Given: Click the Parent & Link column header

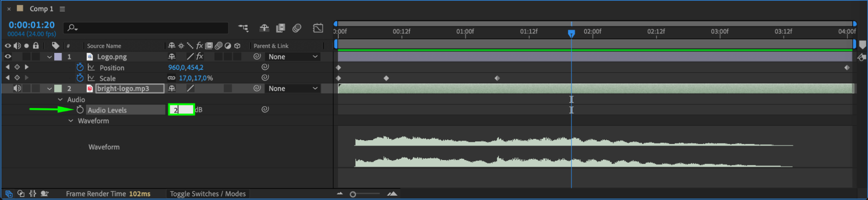Looking at the screenshot, I should [271, 46].
